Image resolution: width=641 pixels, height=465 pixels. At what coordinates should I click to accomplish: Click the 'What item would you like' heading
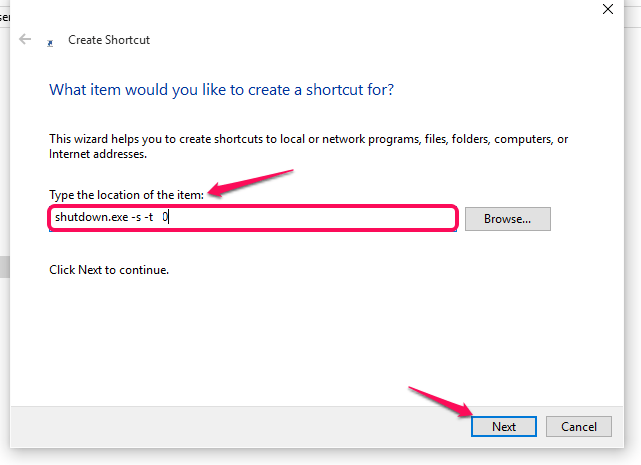click(x=221, y=90)
